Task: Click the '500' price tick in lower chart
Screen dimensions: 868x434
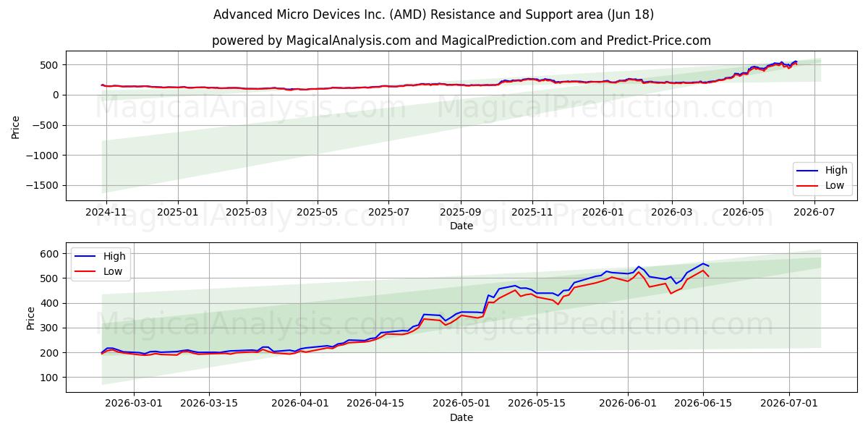Action: tap(51, 278)
